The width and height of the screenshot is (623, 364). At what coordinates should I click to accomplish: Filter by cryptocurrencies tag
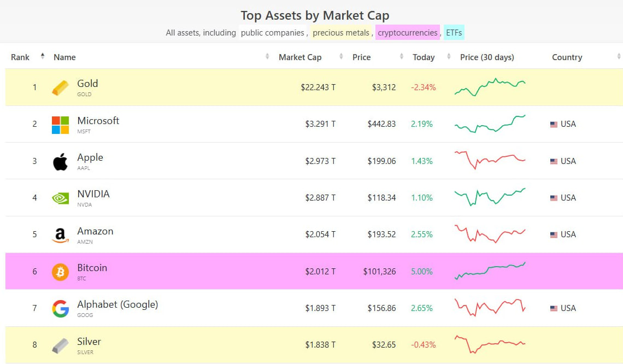point(408,33)
